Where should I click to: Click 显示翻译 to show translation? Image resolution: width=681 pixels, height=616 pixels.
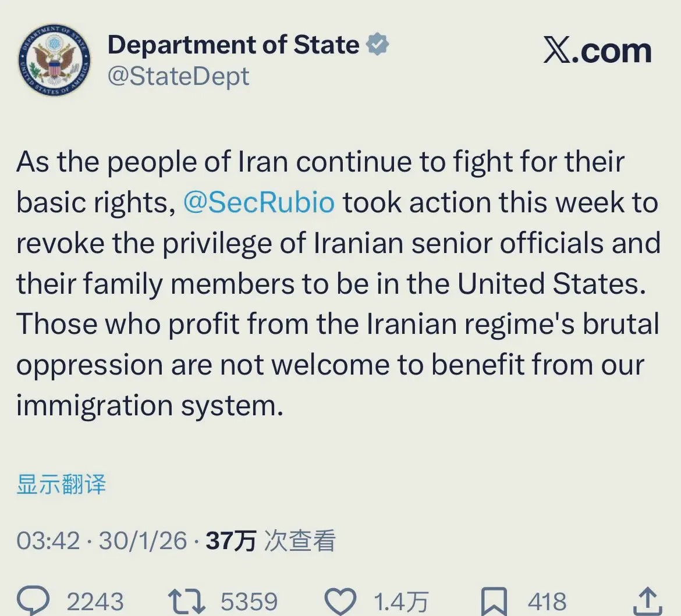61,484
